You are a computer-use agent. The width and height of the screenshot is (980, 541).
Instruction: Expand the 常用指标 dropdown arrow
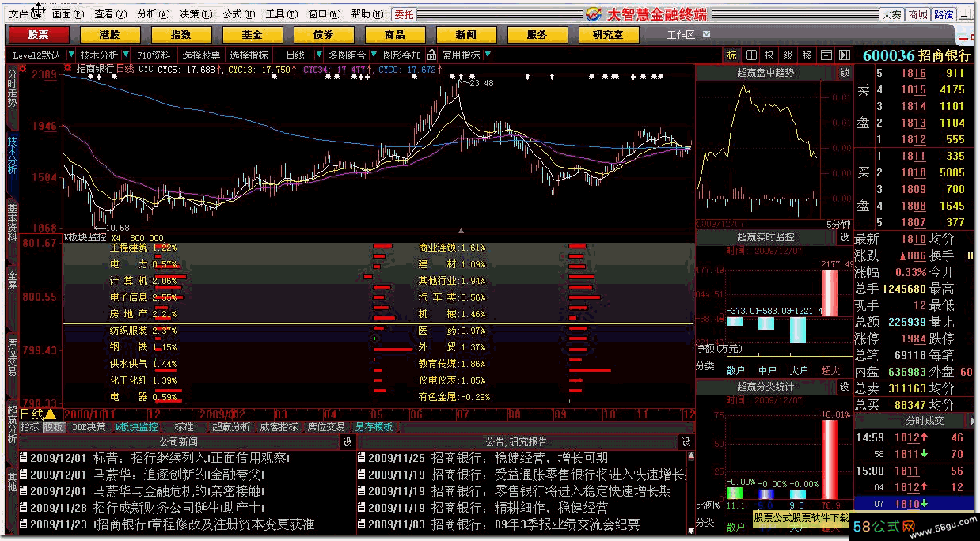tap(487, 55)
